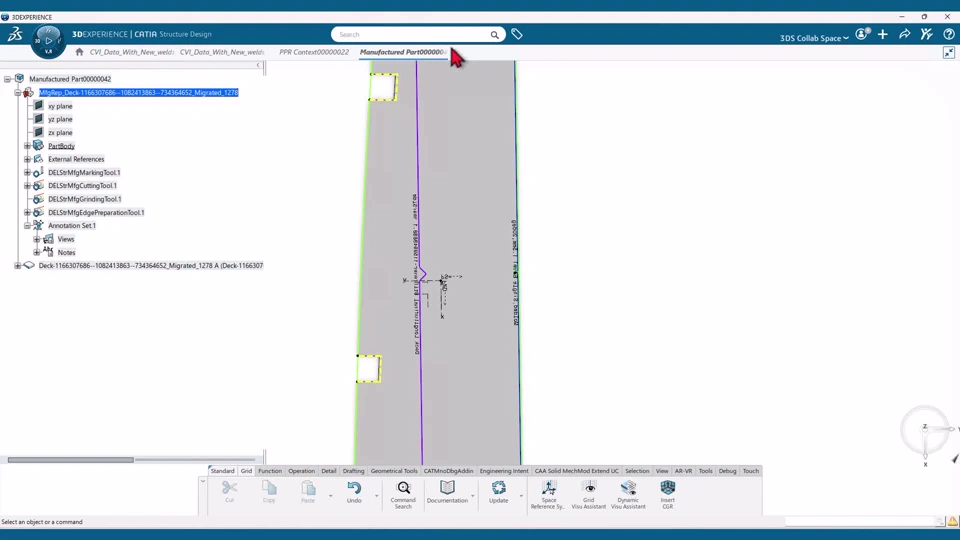Open the Paste options dropdown arrow
The image size is (960, 540).
(331, 496)
